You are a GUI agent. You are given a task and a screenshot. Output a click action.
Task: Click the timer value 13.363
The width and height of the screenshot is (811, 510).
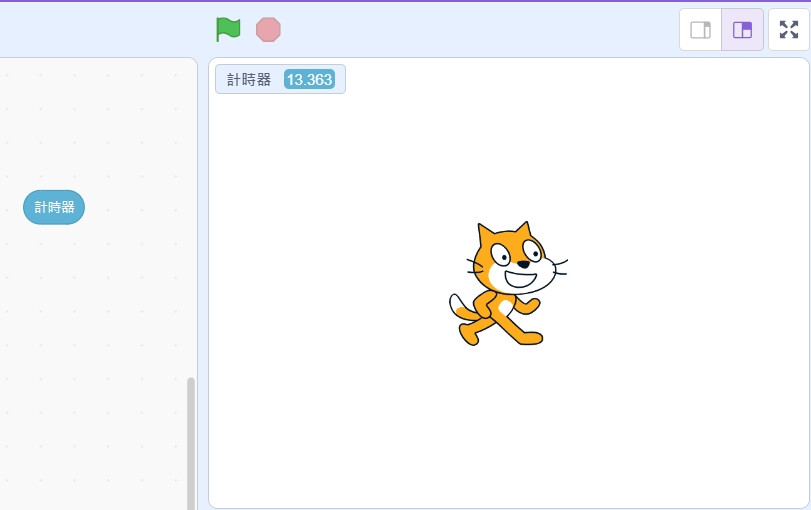(x=309, y=80)
